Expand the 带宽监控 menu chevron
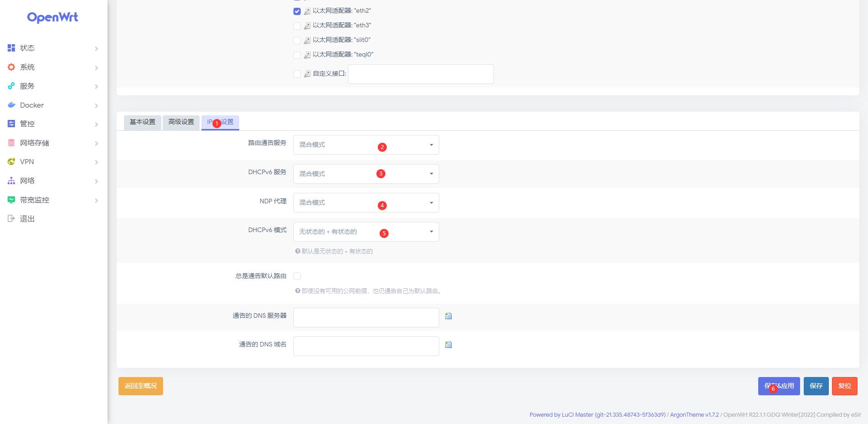This screenshot has height=424, width=868. point(96,200)
